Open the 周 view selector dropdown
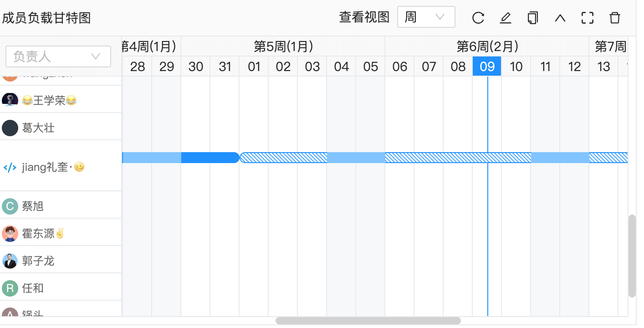644x328 pixels. click(x=426, y=17)
